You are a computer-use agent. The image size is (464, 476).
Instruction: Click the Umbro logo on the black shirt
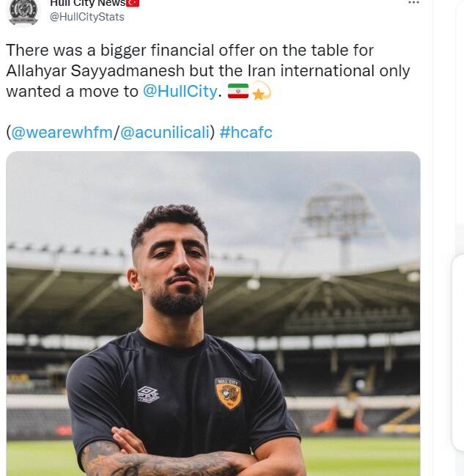click(148, 395)
